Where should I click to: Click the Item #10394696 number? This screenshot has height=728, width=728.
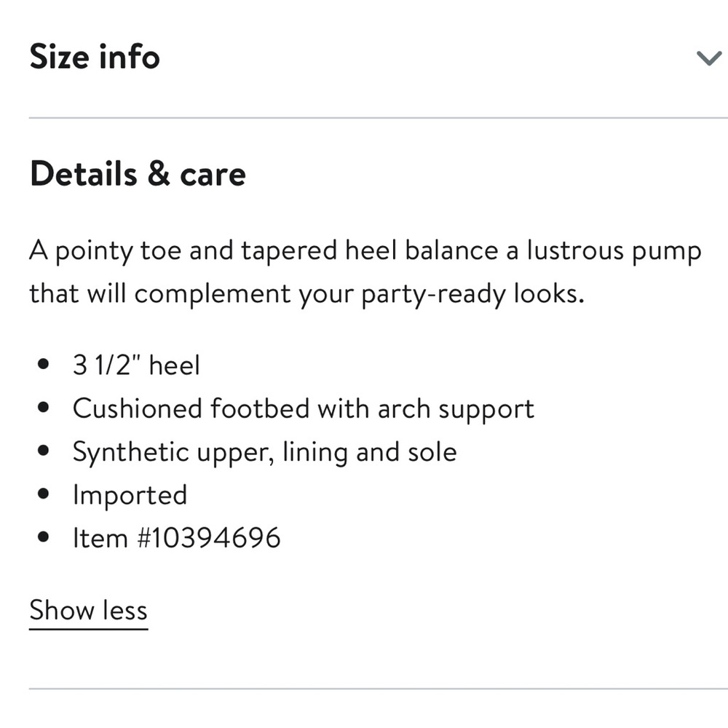(176, 538)
